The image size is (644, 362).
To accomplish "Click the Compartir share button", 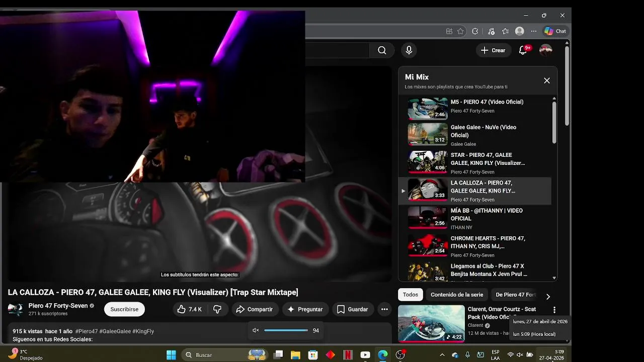I will point(254,309).
